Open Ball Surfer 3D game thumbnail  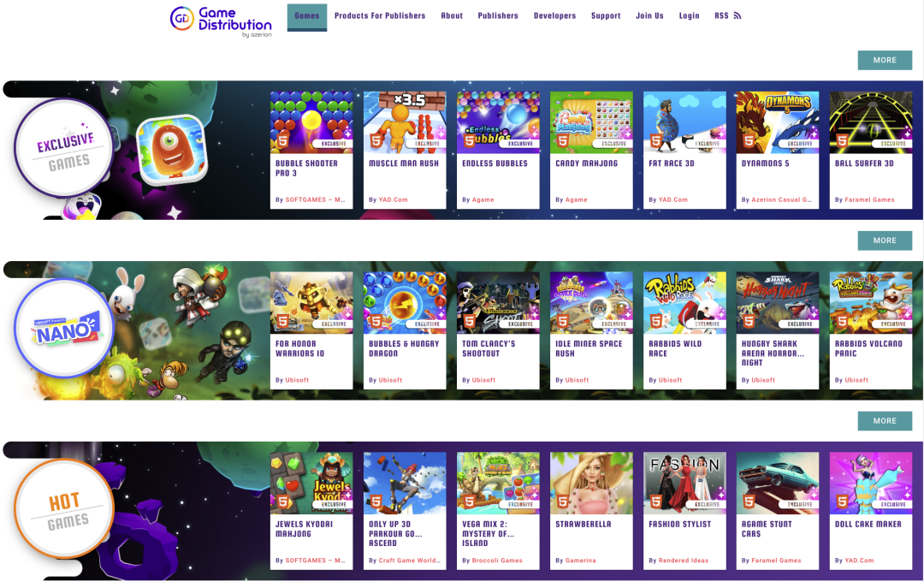(871, 122)
